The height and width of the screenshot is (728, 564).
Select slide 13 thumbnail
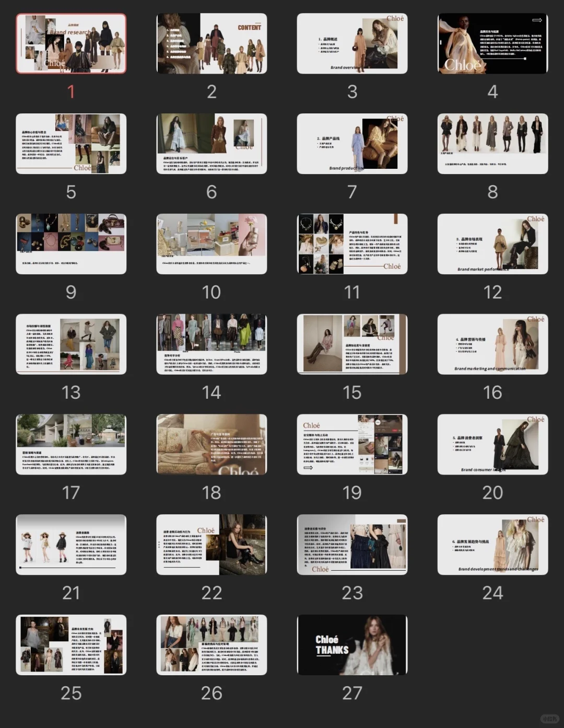pyautogui.click(x=71, y=344)
